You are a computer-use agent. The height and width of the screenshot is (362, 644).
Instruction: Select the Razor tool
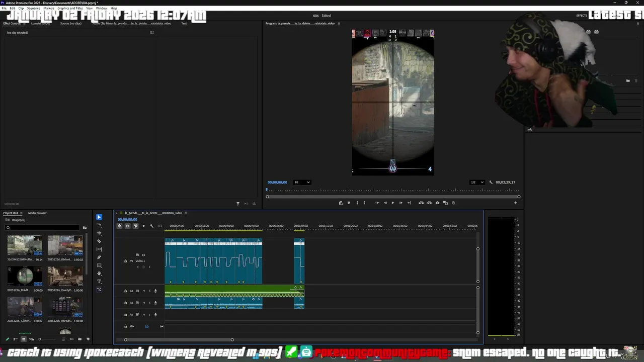(x=99, y=241)
